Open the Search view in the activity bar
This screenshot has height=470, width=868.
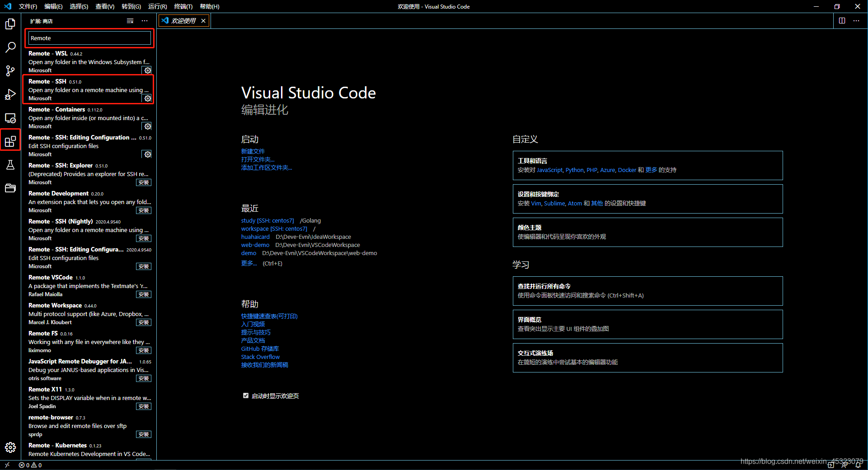tap(10, 47)
